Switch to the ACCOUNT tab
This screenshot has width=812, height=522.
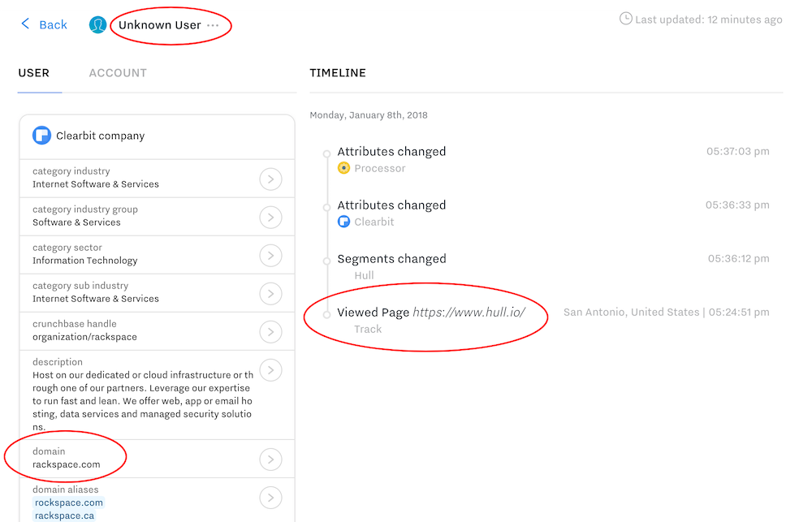click(118, 73)
